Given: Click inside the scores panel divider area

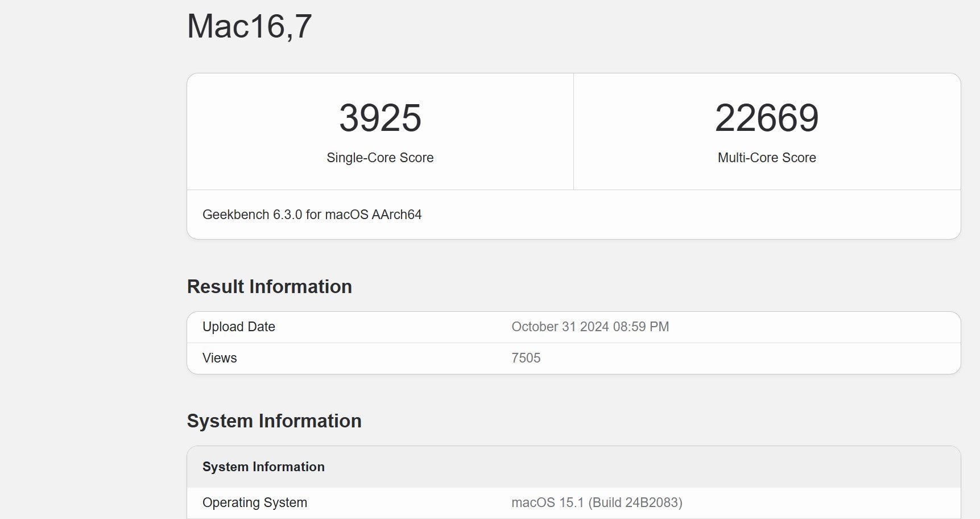Looking at the screenshot, I should [x=574, y=131].
